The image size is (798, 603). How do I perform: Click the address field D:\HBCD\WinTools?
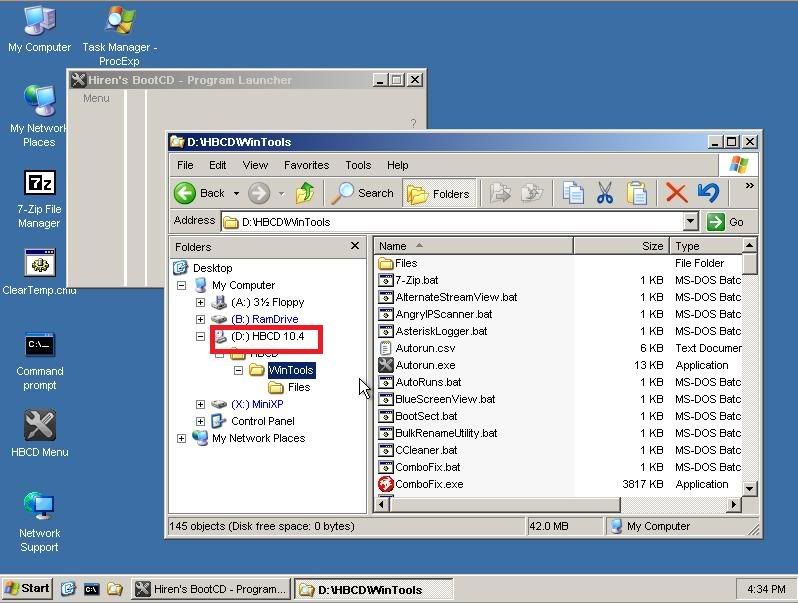pos(453,222)
